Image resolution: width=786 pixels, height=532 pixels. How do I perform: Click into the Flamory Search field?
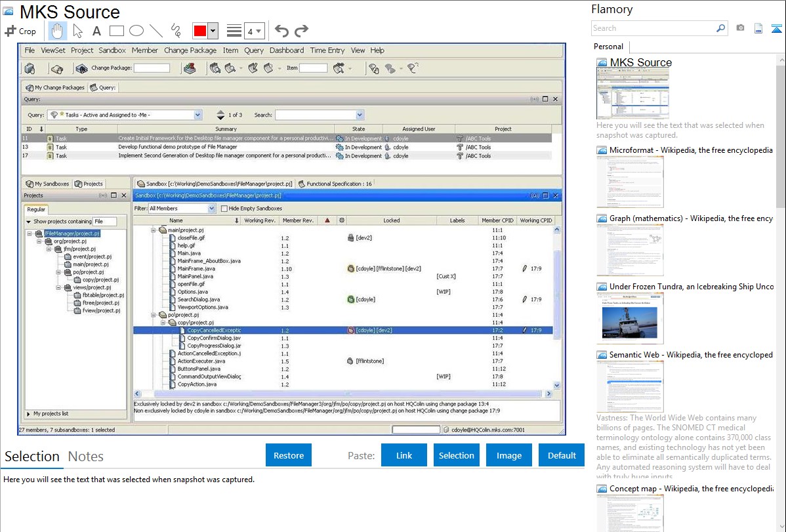653,28
